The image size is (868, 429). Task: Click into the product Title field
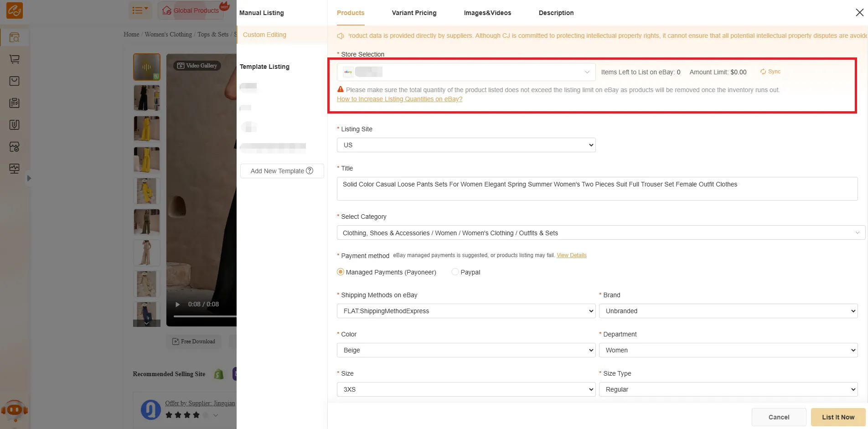pos(597,188)
